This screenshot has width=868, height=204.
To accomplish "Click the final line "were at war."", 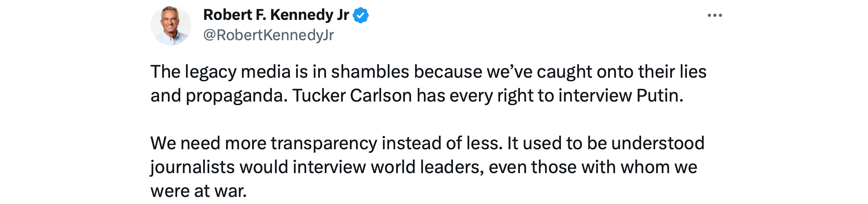I will tap(199, 191).
